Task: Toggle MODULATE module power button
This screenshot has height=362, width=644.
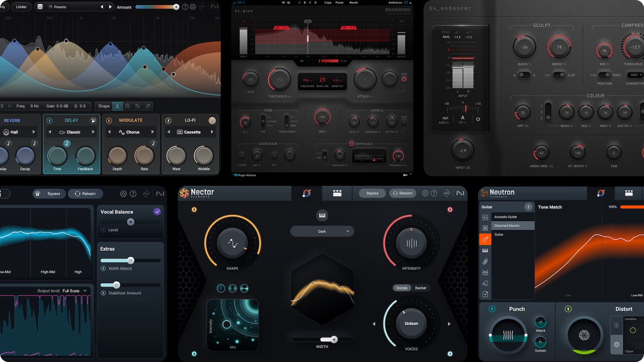Action: point(109,121)
